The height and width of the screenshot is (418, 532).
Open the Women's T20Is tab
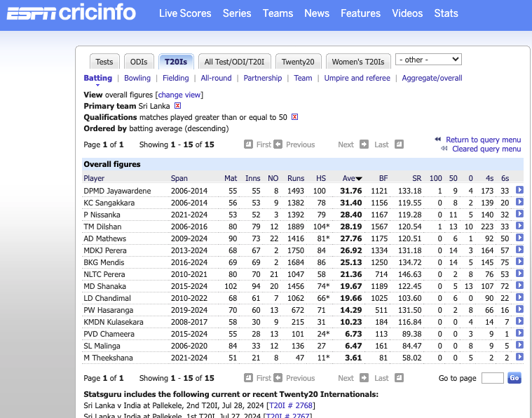[x=358, y=62]
